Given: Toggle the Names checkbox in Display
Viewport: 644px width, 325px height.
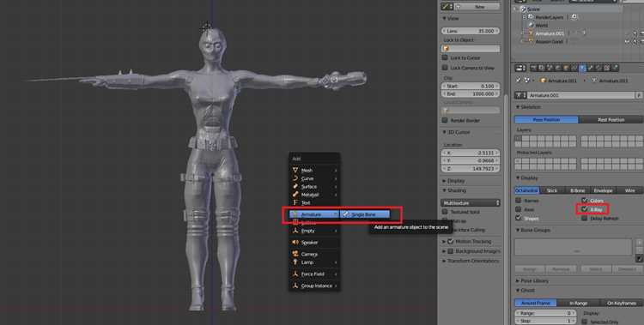Looking at the screenshot, I should (519, 201).
